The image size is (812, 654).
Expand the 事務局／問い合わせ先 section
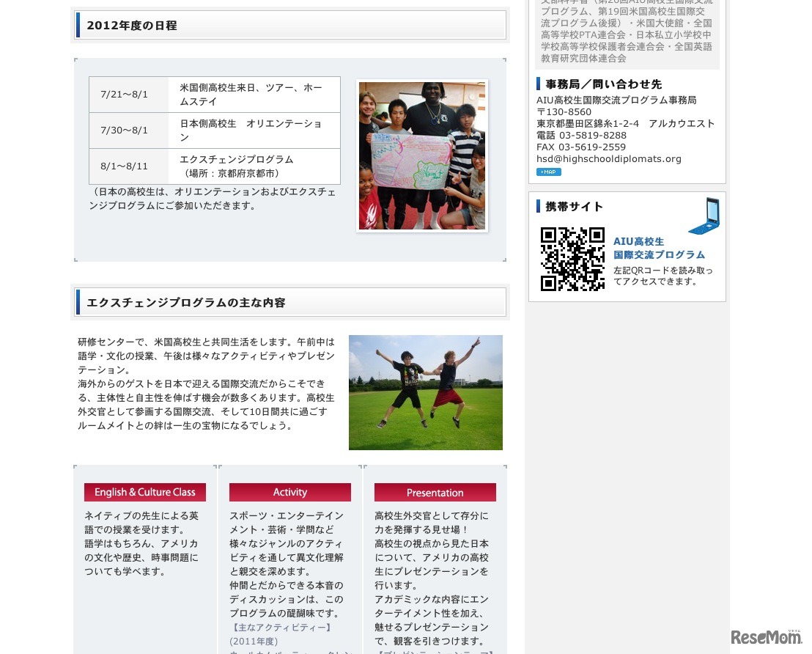(x=602, y=84)
